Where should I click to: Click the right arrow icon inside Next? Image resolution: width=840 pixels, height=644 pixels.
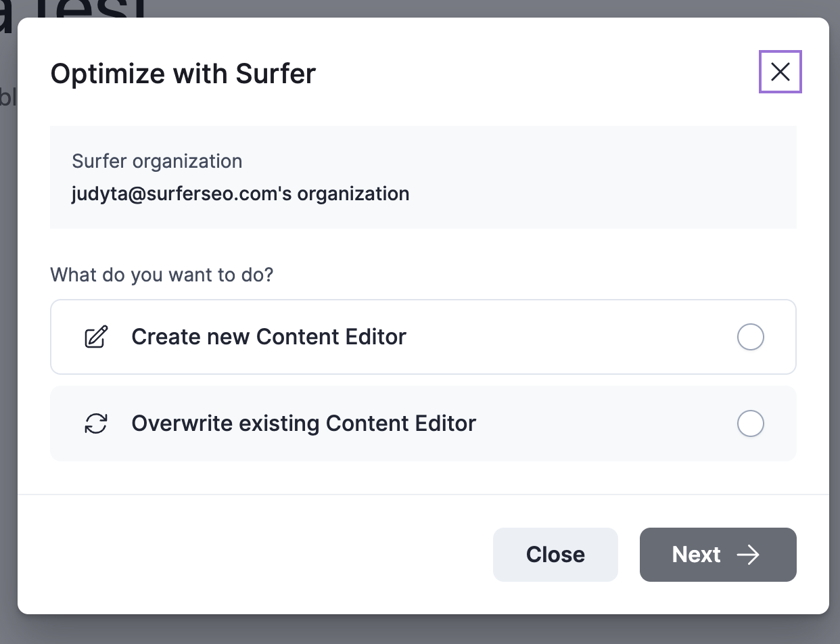(x=748, y=555)
